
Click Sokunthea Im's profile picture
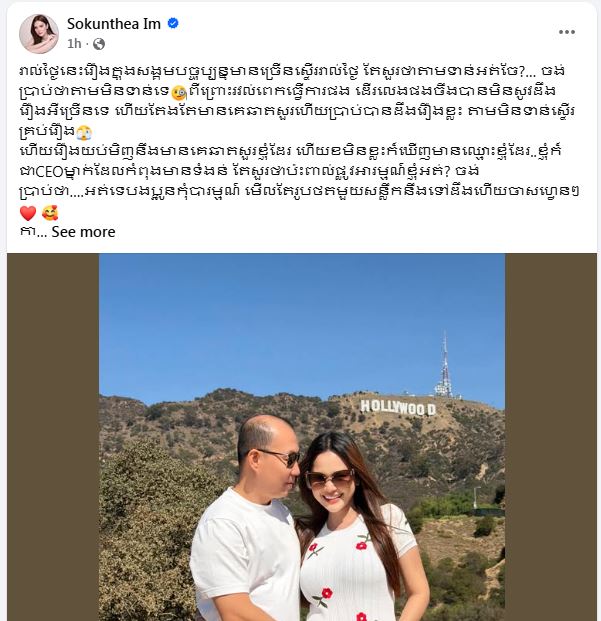39,34
